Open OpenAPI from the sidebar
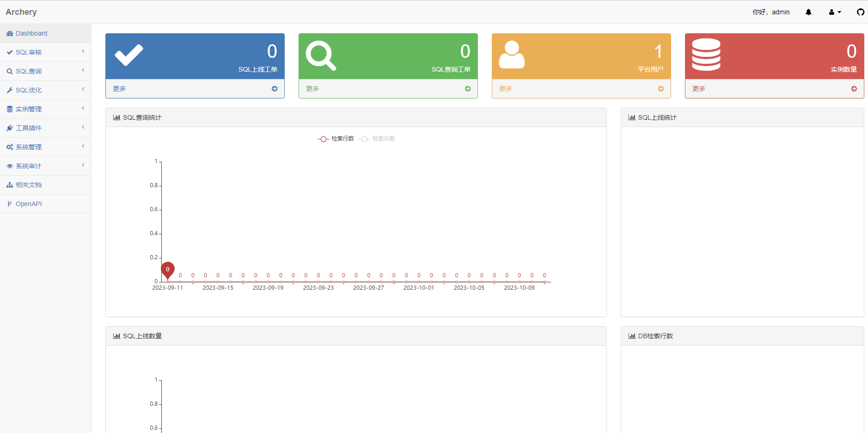The height and width of the screenshot is (433, 868). [29, 204]
